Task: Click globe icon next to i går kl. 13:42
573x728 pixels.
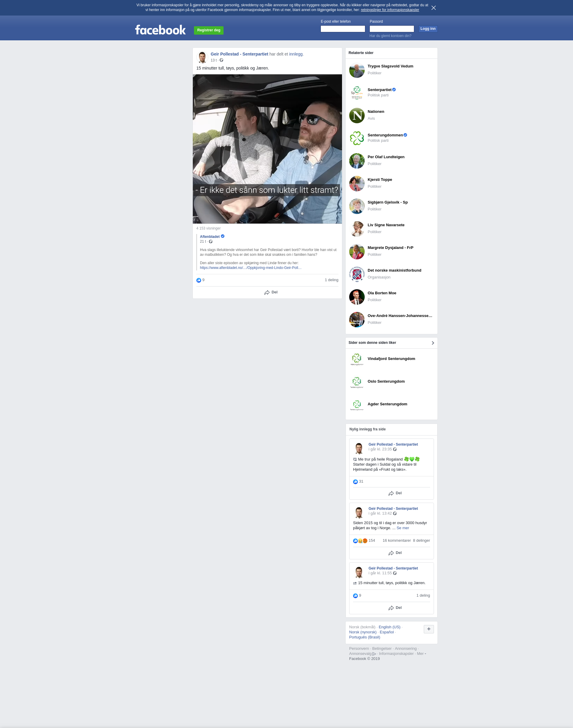Action: 395,514
